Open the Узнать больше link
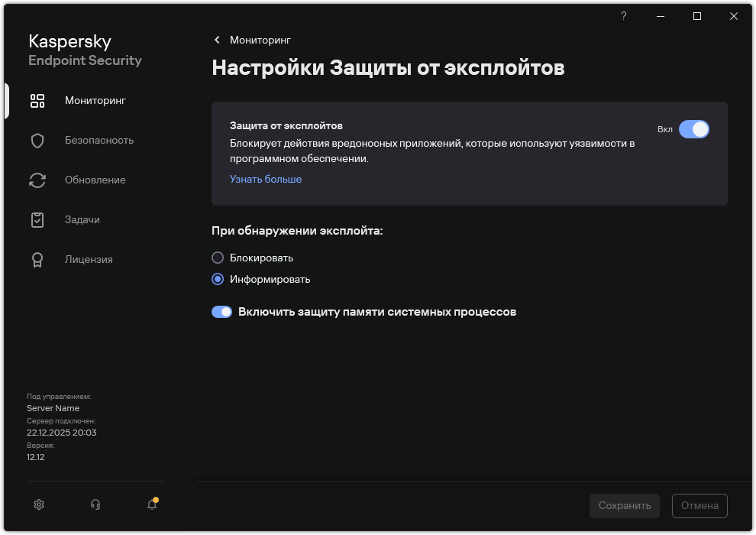756x535 pixels. coord(265,179)
